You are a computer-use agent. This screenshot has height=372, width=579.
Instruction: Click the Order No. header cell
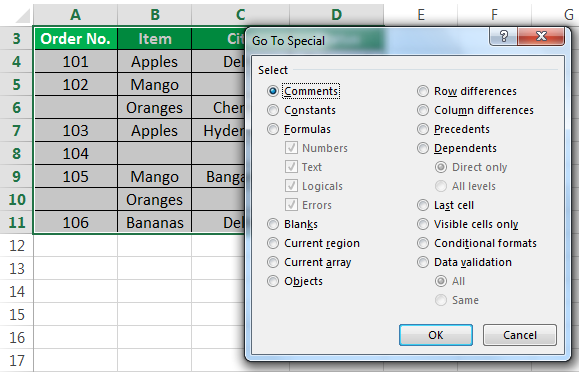tap(75, 39)
